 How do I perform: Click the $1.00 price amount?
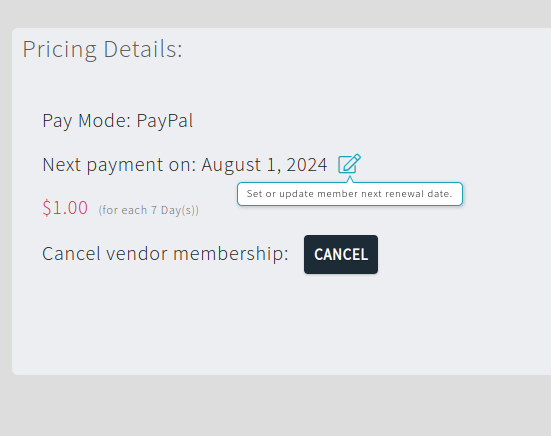(x=65, y=208)
